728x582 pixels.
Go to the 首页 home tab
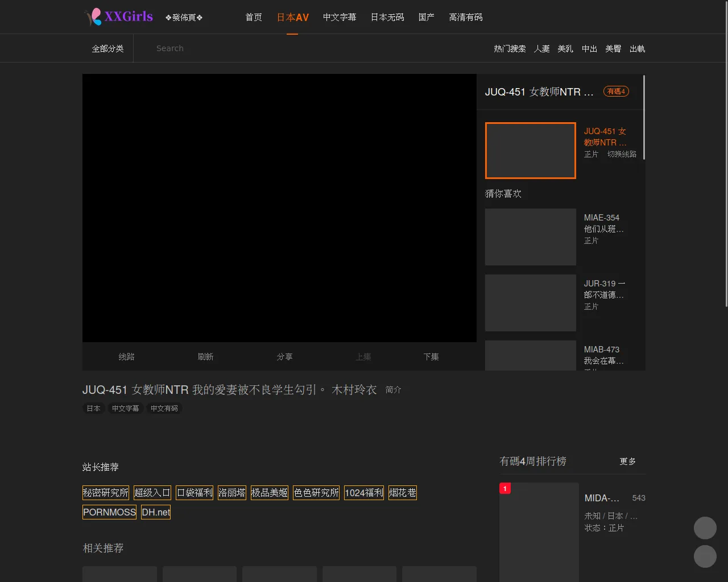[254, 17]
